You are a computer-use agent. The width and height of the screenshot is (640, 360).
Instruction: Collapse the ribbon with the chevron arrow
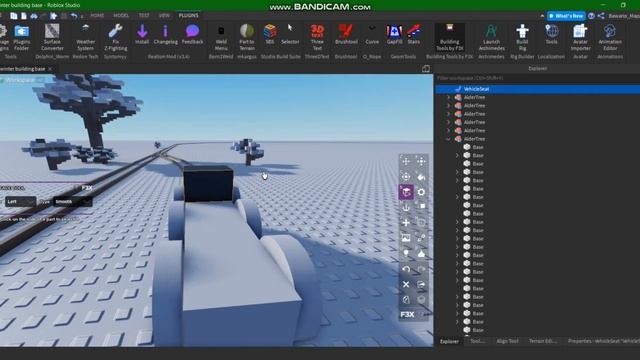(x=542, y=16)
